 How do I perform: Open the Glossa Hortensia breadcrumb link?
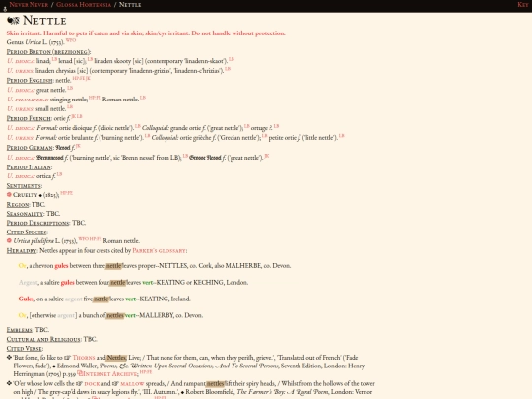[x=84, y=4]
